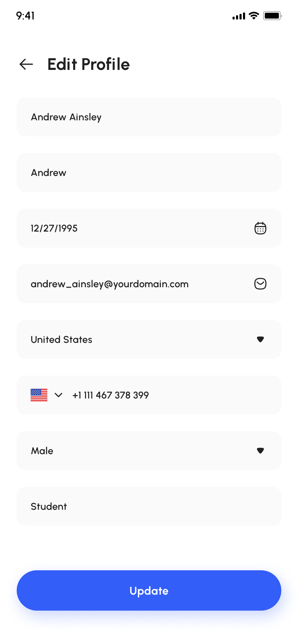Tap the back arrow beside Edit Profile

(26, 64)
